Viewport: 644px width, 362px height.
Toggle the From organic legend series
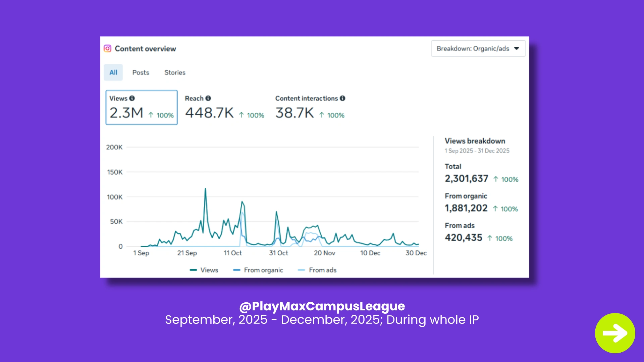[258, 270]
